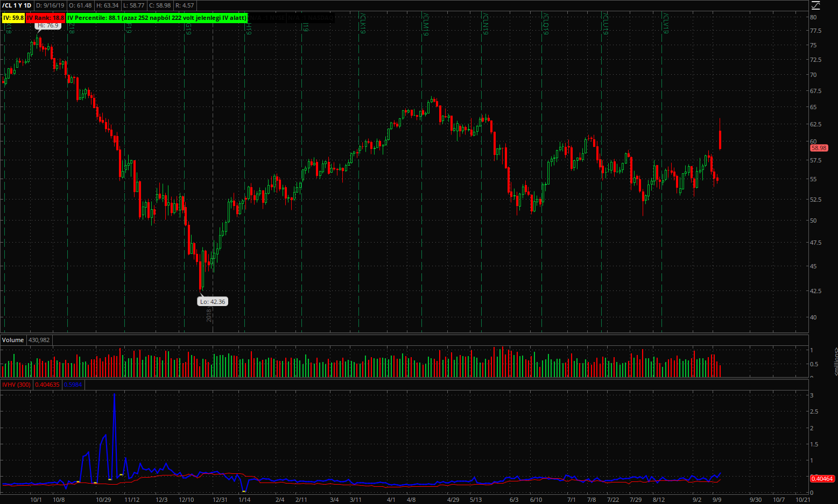Click the Lo: 42.36 price bubble
This screenshot has width=838, height=504.
click(x=213, y=302)
